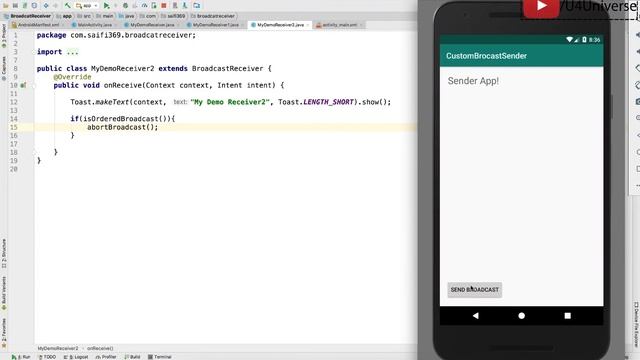Screen dimensions: 640x360
Task: Open the Structure tool window side tab
Action: (x=4, y=253)
